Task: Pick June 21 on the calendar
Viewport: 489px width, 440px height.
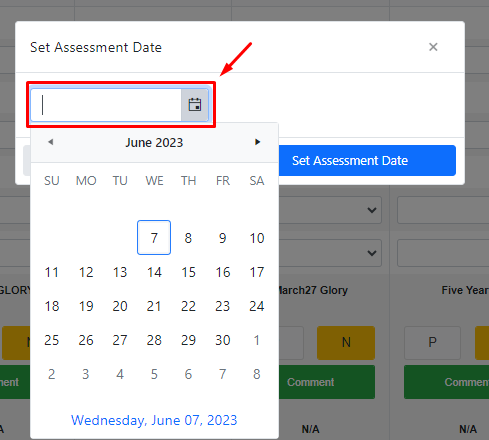Action: pos(154,306)
